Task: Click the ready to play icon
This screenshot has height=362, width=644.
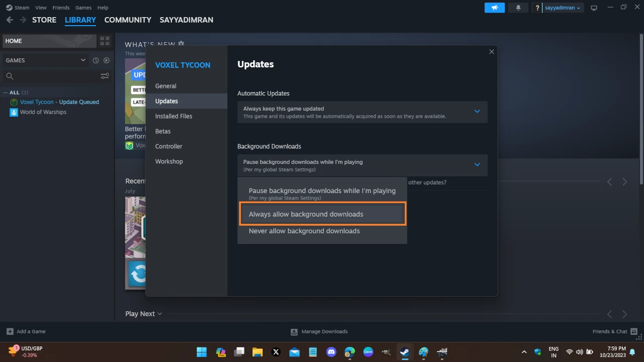Action: pos(107,60)
